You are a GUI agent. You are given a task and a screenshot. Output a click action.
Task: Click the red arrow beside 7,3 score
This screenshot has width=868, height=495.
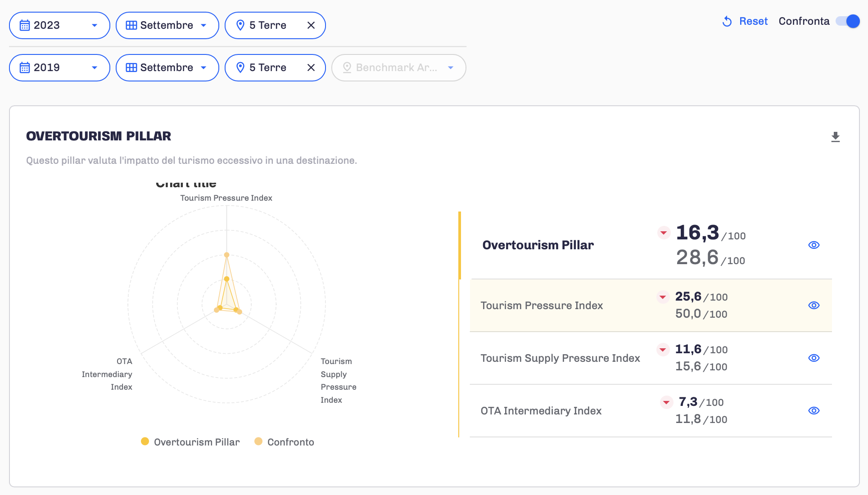[x=666, y=402]
